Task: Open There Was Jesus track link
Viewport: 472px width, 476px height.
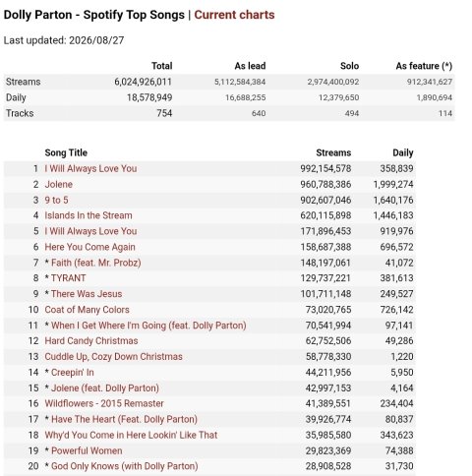Action: pos(87,294)
